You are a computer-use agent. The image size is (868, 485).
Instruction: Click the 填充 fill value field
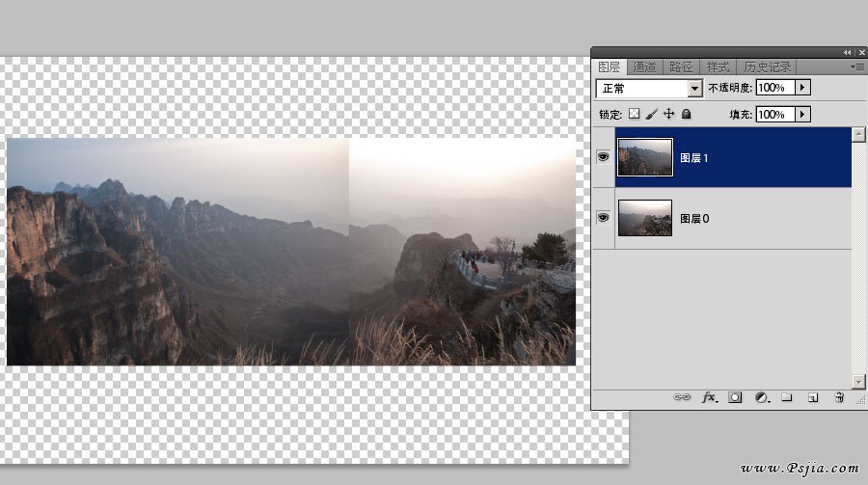775,114
